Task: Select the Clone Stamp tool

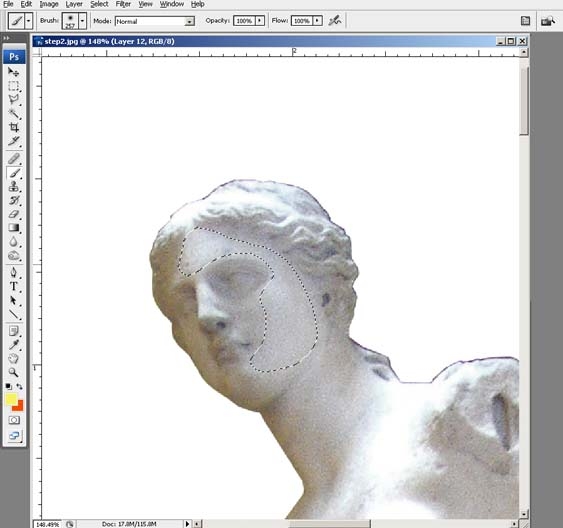Action: pyautogui.click(x=14, y=187)
